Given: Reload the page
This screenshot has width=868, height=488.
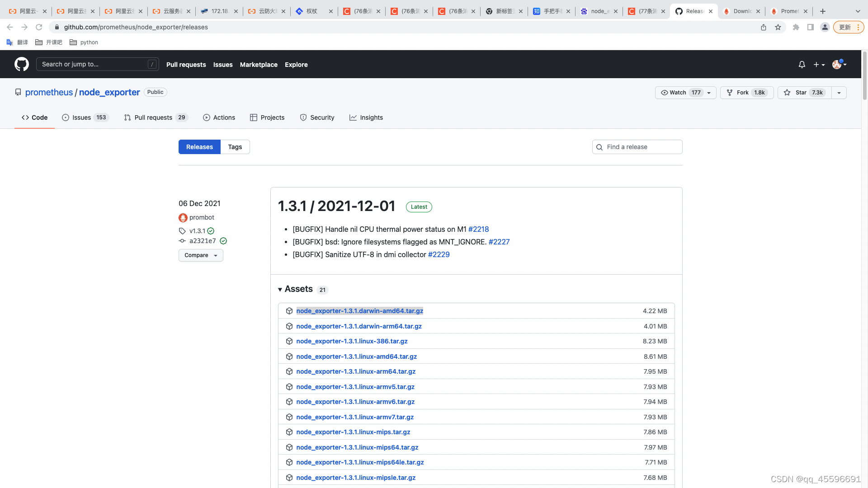Looking at the screenshot, I should 39,27.
